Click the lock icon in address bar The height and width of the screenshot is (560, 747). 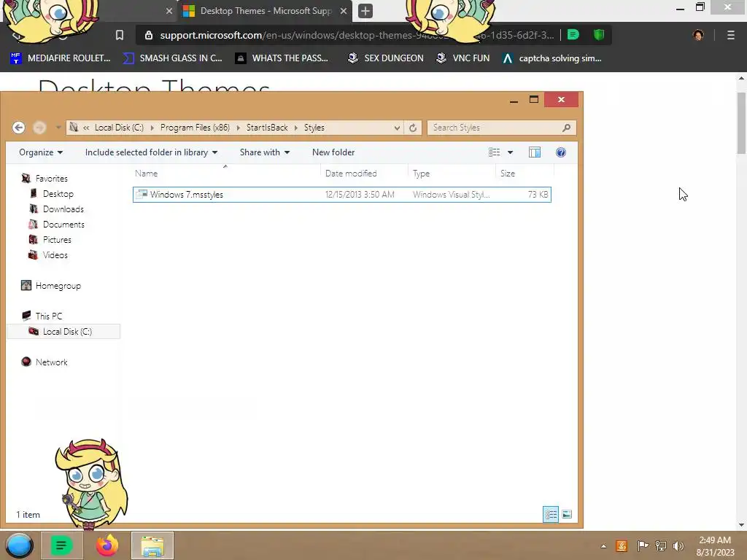[x=149, y=35]
